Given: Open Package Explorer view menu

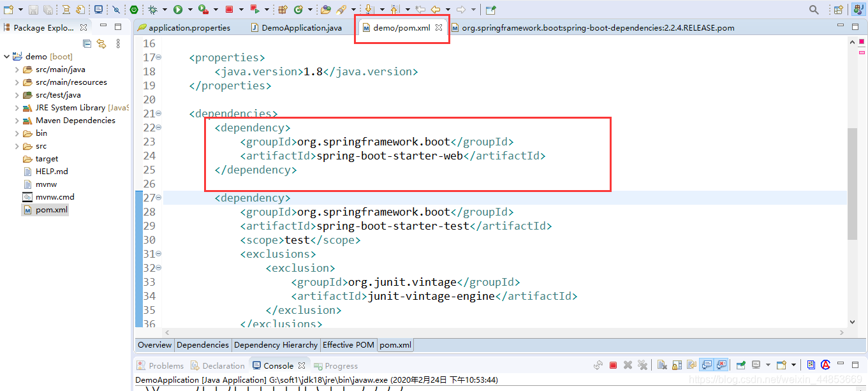Looking at the screenshot, I should pos(118,43).
